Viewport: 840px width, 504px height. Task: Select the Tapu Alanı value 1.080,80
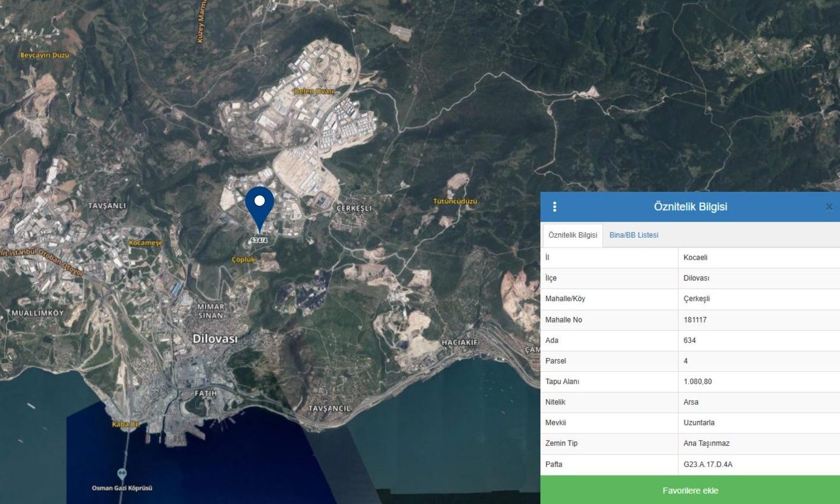(698, 382)
